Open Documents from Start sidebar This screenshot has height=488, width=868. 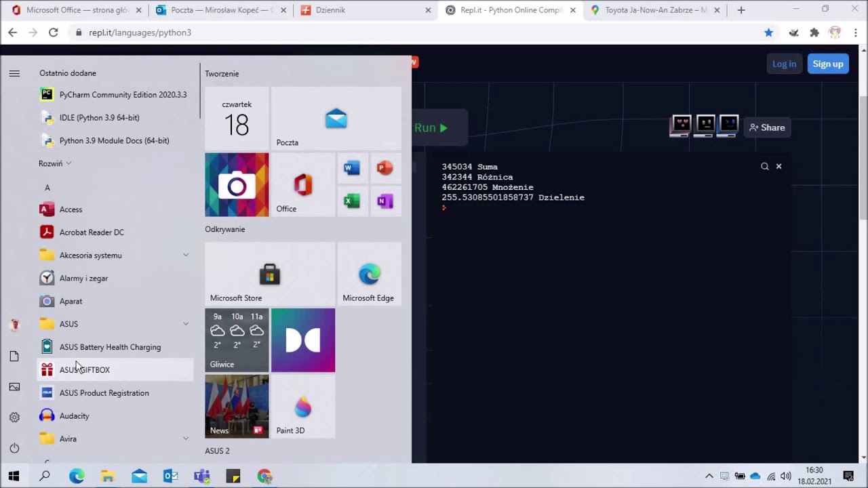(x=14, y=357)
